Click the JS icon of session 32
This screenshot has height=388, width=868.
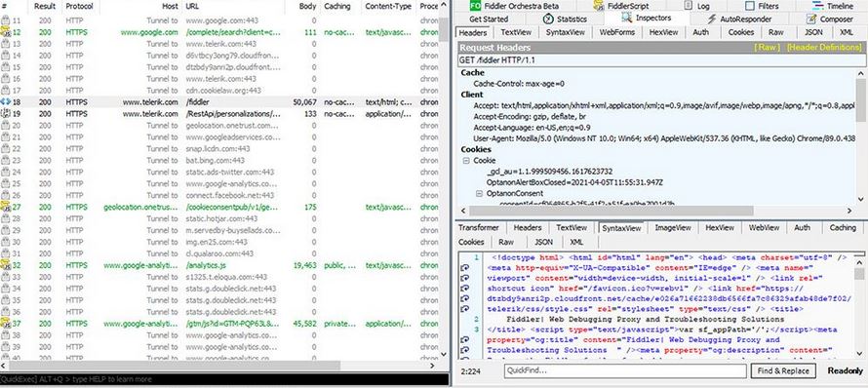6,265
